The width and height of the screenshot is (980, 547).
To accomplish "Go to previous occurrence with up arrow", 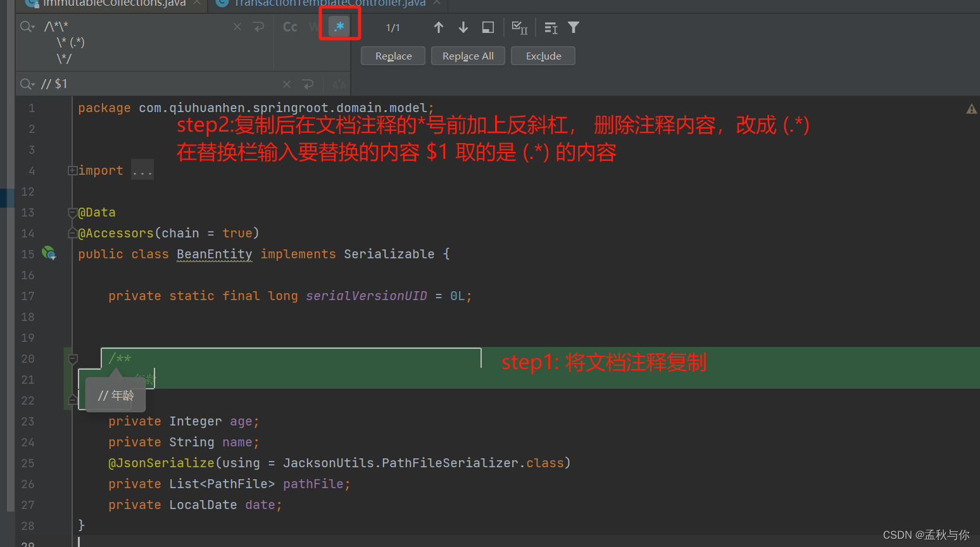I will 438,27.
